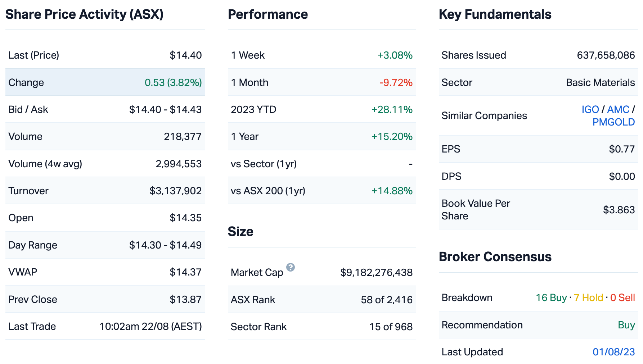Click the Shares Issued 637,658,086 value

pyautogui.click(x=606, y=55)
